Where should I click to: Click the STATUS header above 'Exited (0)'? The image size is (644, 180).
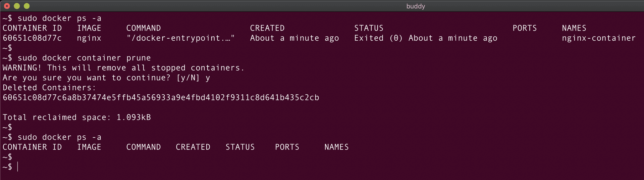369,28
